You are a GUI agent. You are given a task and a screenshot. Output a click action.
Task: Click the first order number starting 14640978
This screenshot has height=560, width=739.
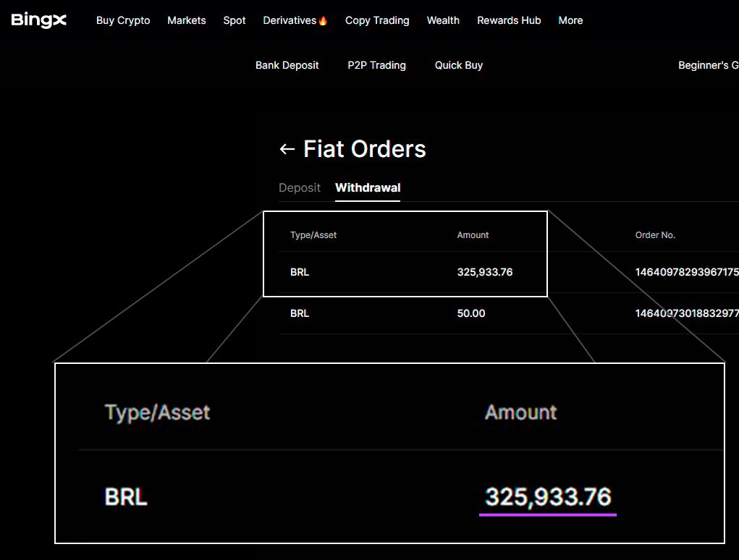tap(687, 272)
